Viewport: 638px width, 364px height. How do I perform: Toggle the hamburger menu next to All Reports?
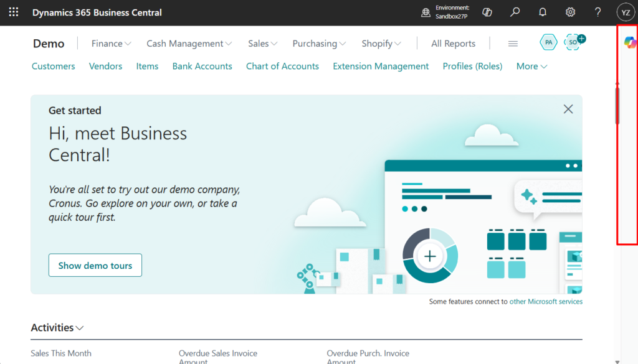click(x=513, y=44)
